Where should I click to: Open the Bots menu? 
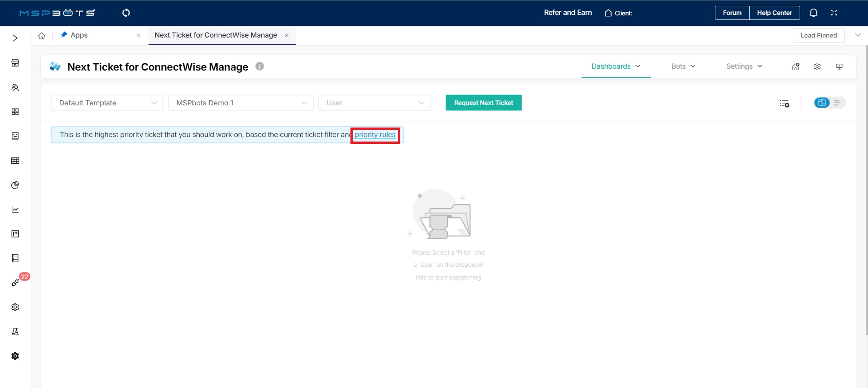[683, 66]
